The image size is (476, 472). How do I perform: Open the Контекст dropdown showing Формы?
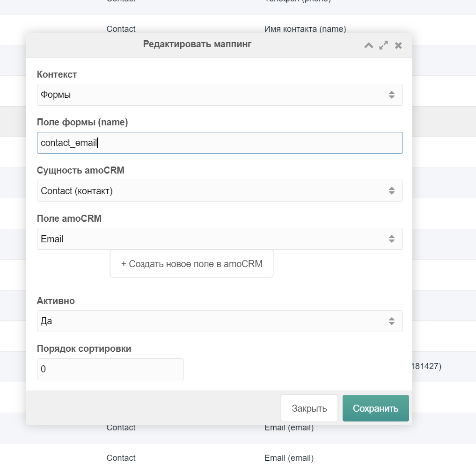pos(220,95)
